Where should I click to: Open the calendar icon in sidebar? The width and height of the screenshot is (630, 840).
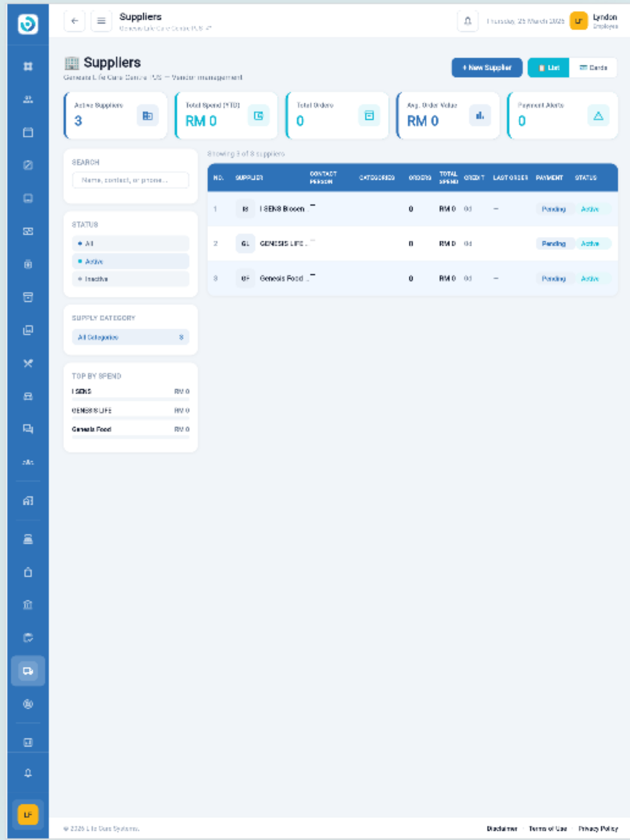tap(28, 132)
